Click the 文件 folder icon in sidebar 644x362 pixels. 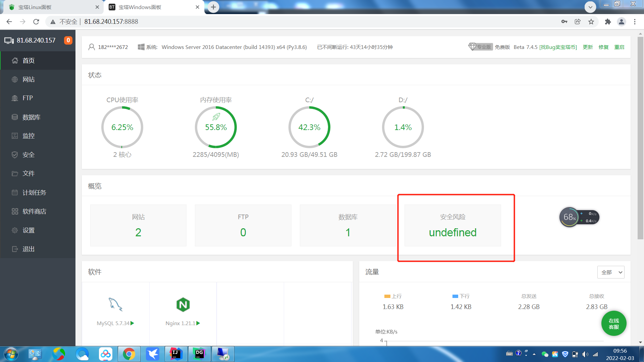coord(15,173)
